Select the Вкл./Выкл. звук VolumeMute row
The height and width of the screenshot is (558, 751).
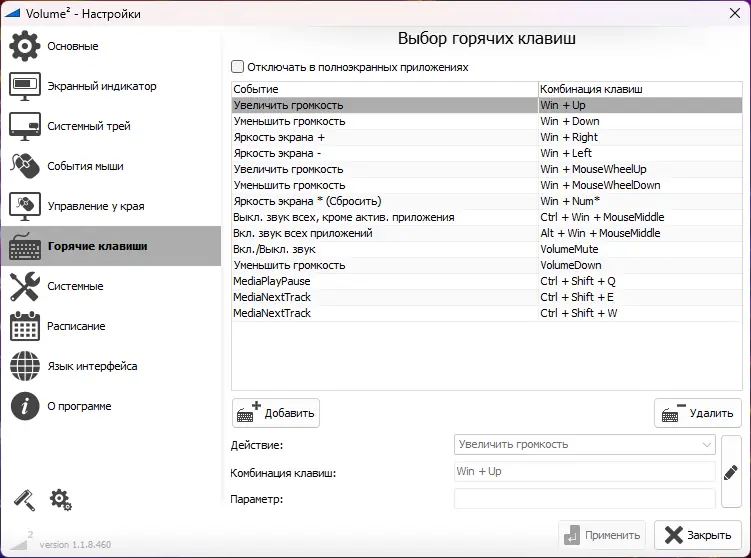click(x=385, y=249)
